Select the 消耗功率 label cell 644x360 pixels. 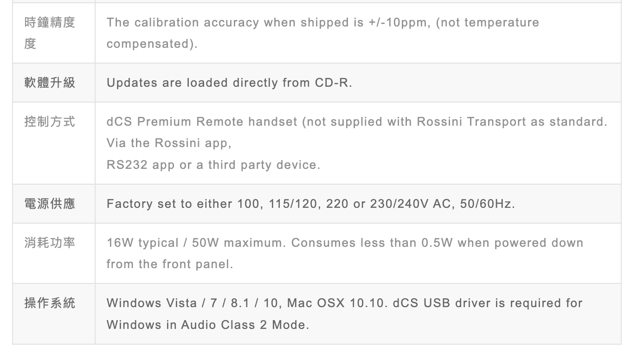point(50,243)
